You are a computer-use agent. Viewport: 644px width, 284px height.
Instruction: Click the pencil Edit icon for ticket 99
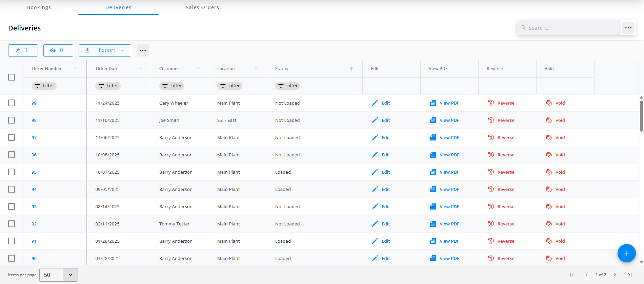pyautogui.click(x=375, y=103)
